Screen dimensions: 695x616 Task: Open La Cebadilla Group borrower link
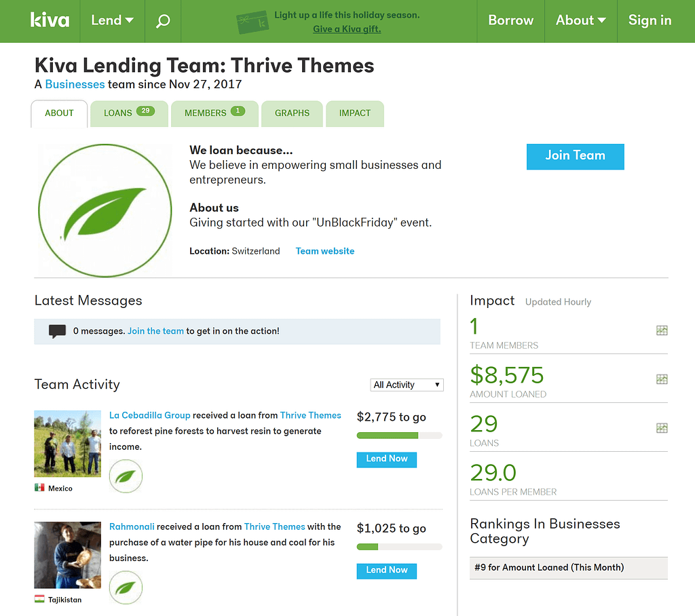150,415
